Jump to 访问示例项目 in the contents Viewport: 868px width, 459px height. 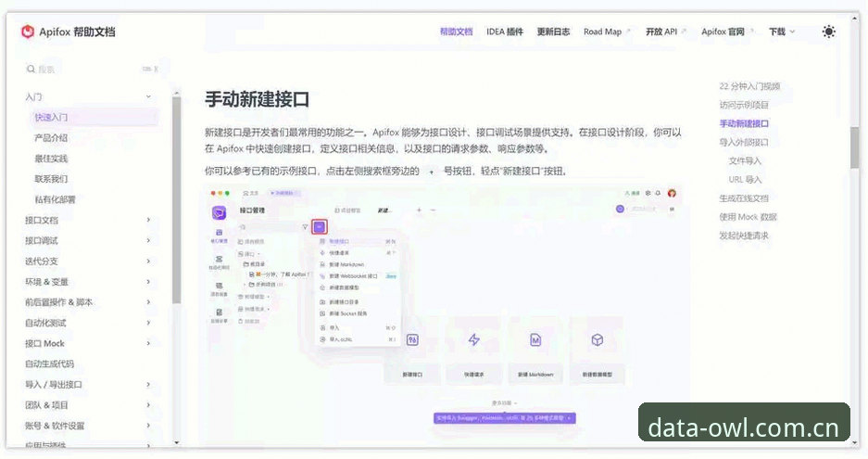click(x=744, y=105)
